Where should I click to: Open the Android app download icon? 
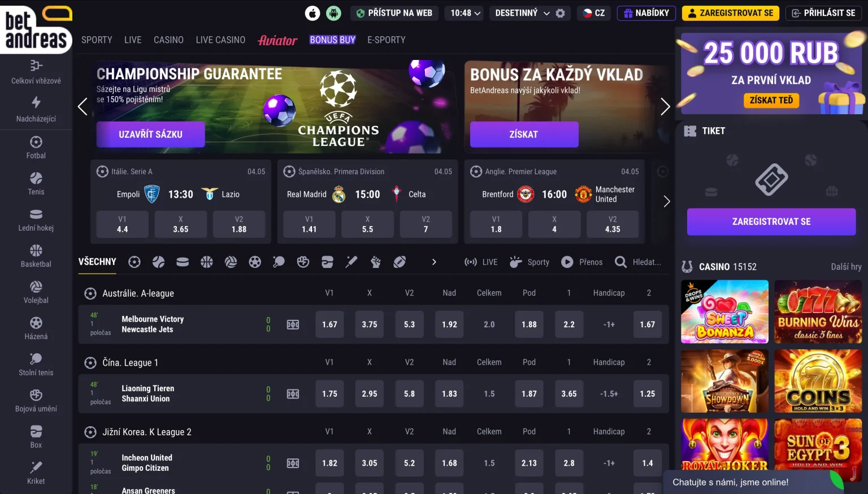(334, 13)
